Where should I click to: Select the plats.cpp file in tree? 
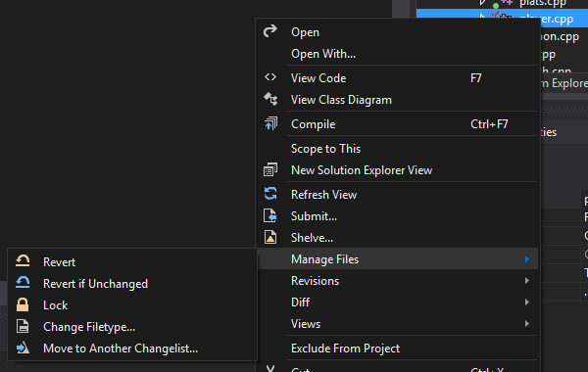coord(543,3)
